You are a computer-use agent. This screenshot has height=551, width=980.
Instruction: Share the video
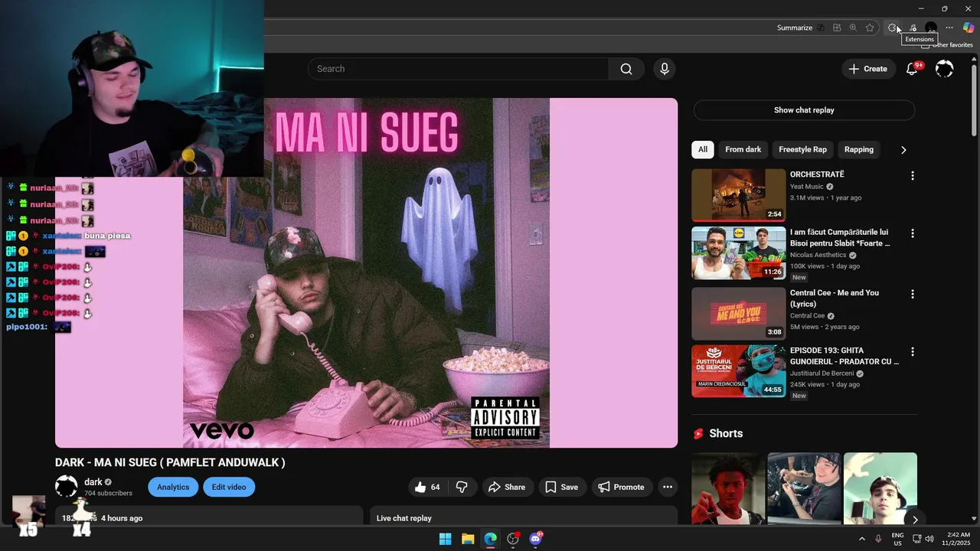(x=507, y=487)
